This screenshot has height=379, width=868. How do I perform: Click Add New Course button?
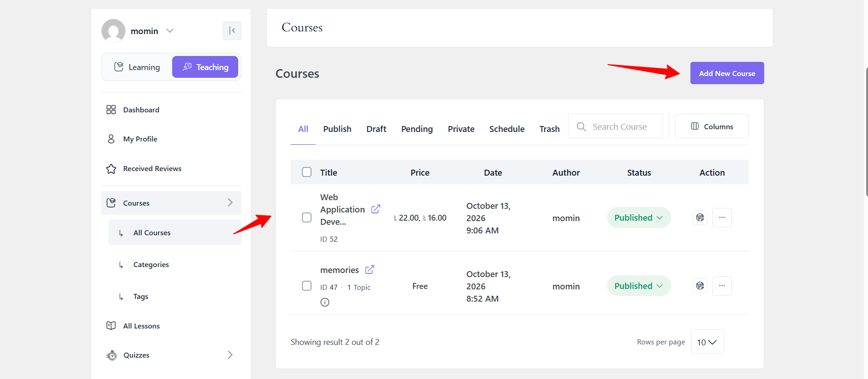[727, 73]
